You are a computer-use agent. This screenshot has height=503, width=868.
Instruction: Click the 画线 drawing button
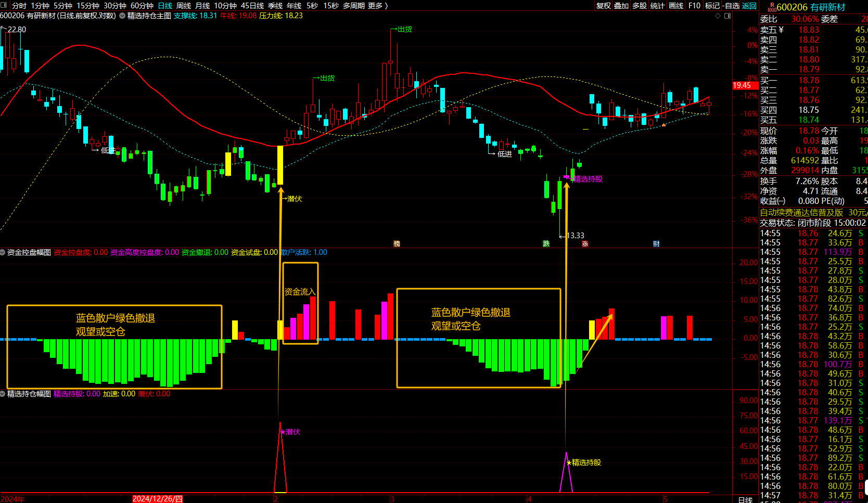[x=676, y=6]
